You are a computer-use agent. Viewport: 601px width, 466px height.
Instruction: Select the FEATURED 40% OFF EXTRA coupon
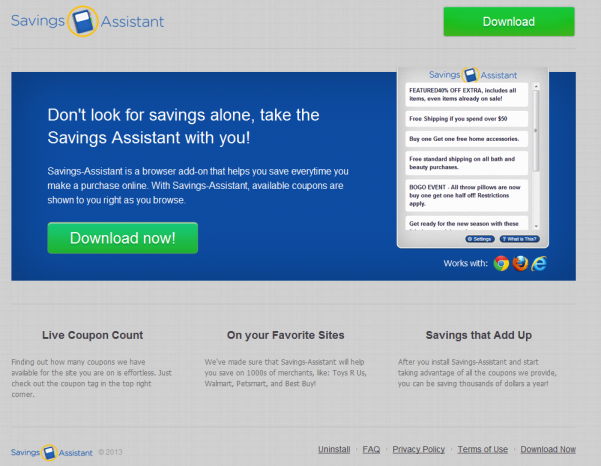click(x=466, y=95)
